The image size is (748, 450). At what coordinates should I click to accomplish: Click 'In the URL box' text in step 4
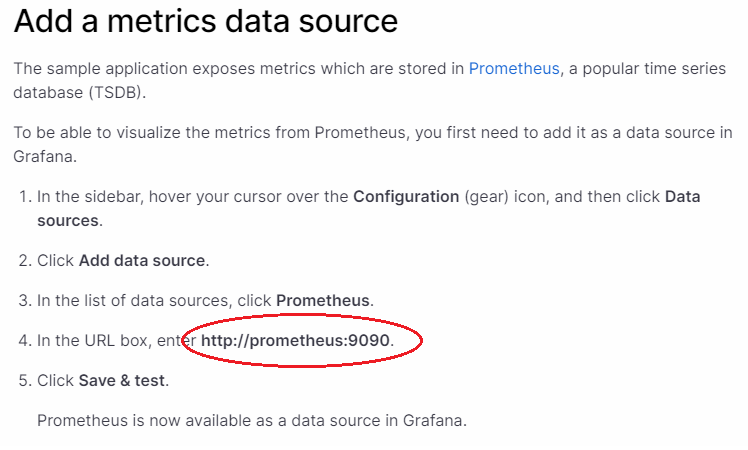tap(94, 341)
